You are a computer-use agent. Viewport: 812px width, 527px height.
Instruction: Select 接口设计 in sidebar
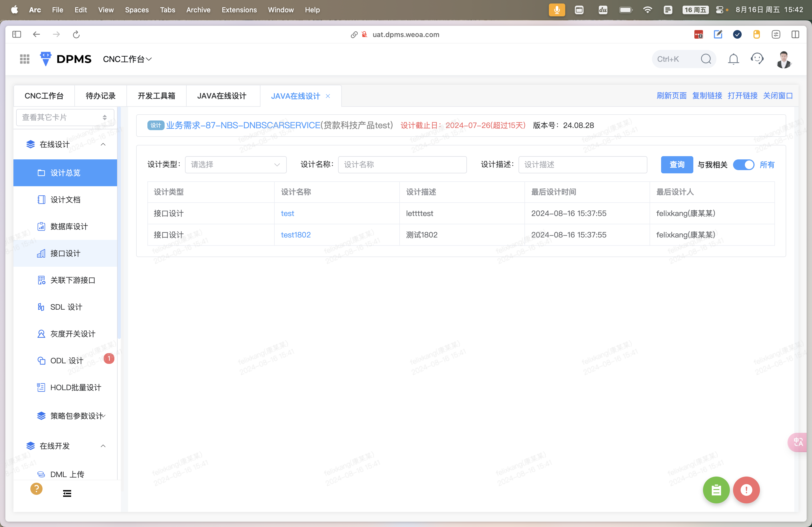[65, 253]
